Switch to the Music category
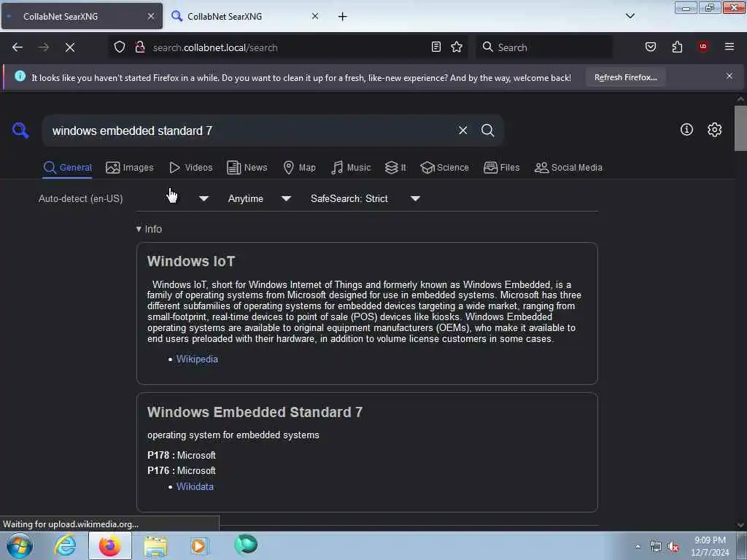The height and width of the screenshot is (560, 747). click(351, 168)
